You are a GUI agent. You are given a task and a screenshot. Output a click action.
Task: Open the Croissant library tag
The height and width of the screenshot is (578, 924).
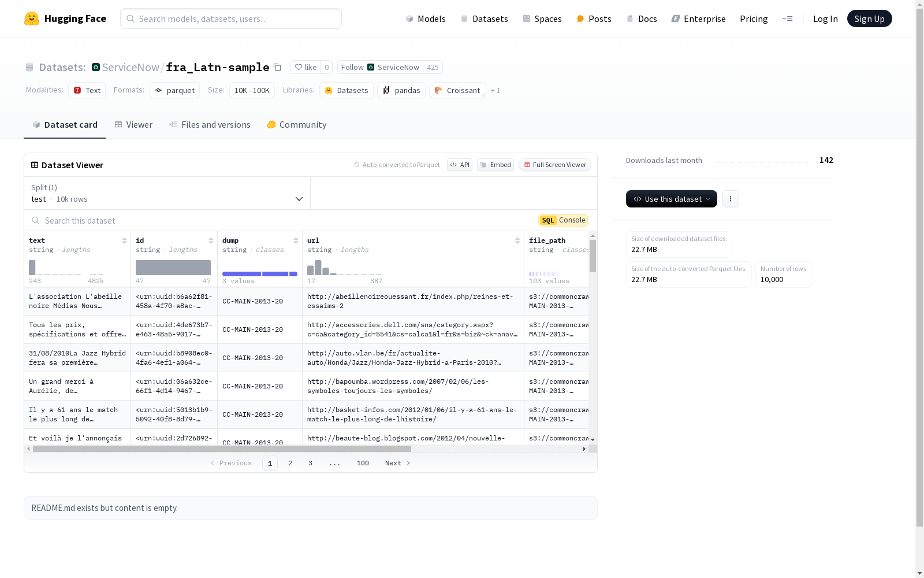coord(457,90)
